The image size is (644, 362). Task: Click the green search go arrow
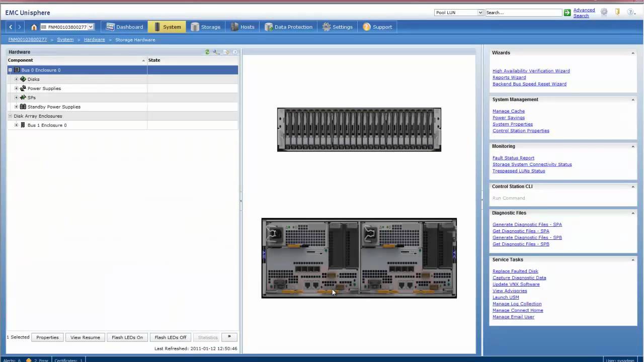pos(567,13)
